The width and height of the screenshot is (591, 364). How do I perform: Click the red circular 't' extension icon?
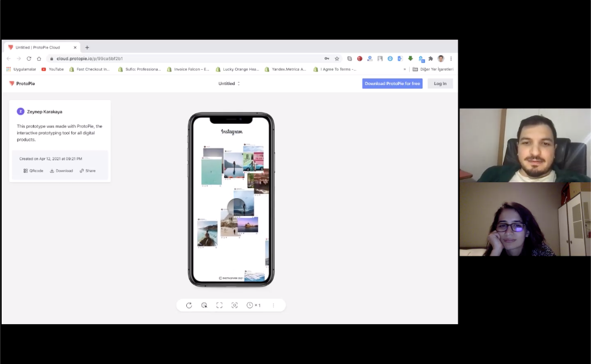359,59
